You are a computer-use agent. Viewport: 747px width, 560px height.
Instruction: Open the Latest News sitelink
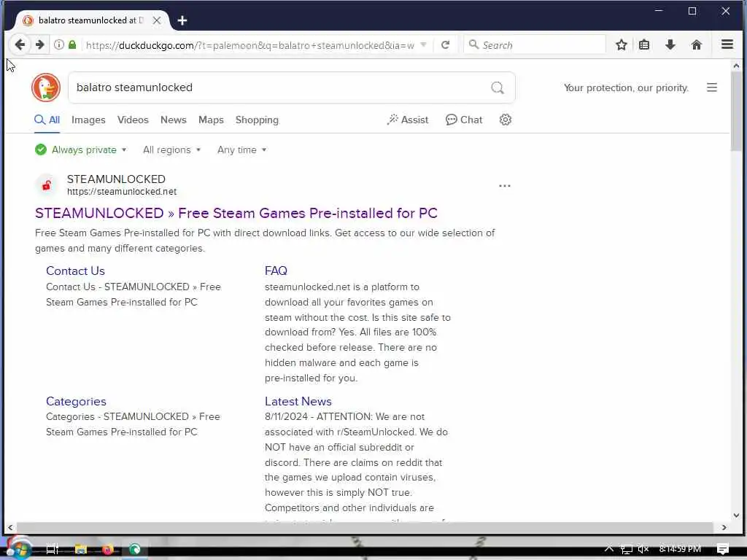(x=298, y=401)
